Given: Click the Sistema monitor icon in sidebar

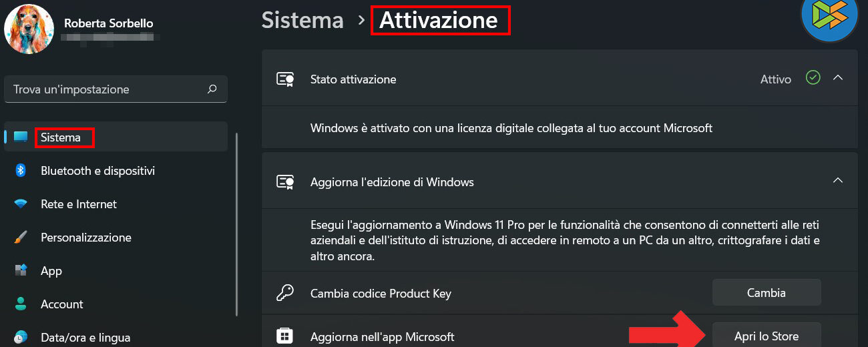Looking at the screenshot, I should (x=21, y=137).
